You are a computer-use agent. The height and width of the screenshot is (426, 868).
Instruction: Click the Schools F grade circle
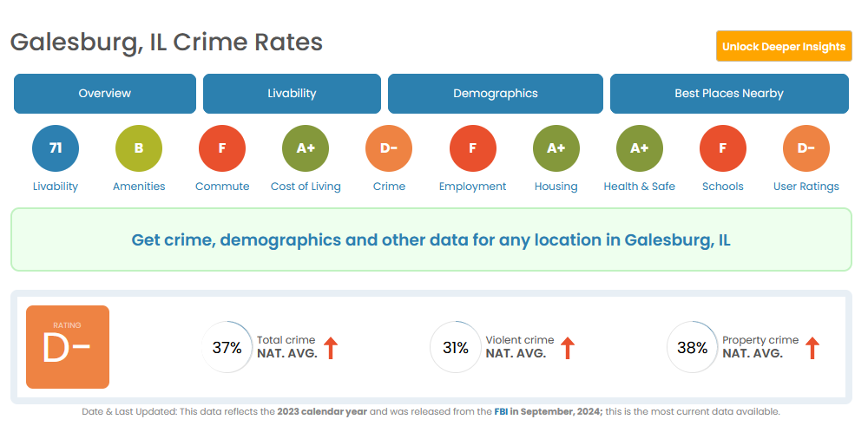point(723,148)
